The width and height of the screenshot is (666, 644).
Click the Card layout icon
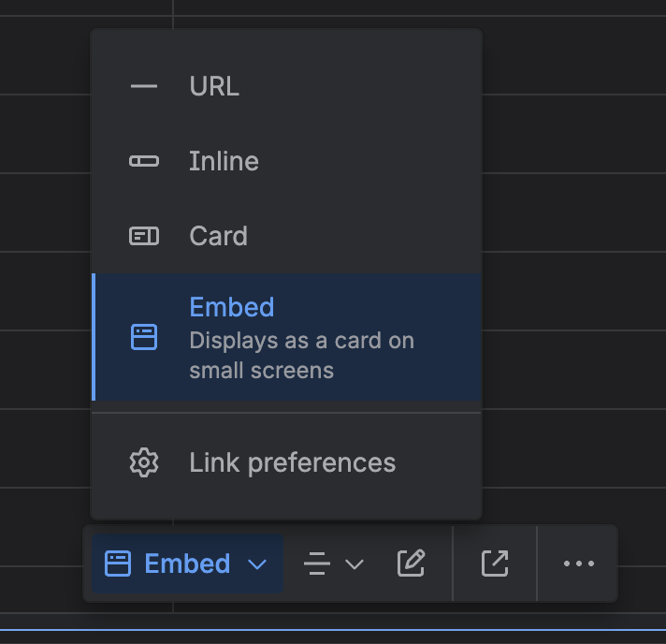tap(144, 236)
